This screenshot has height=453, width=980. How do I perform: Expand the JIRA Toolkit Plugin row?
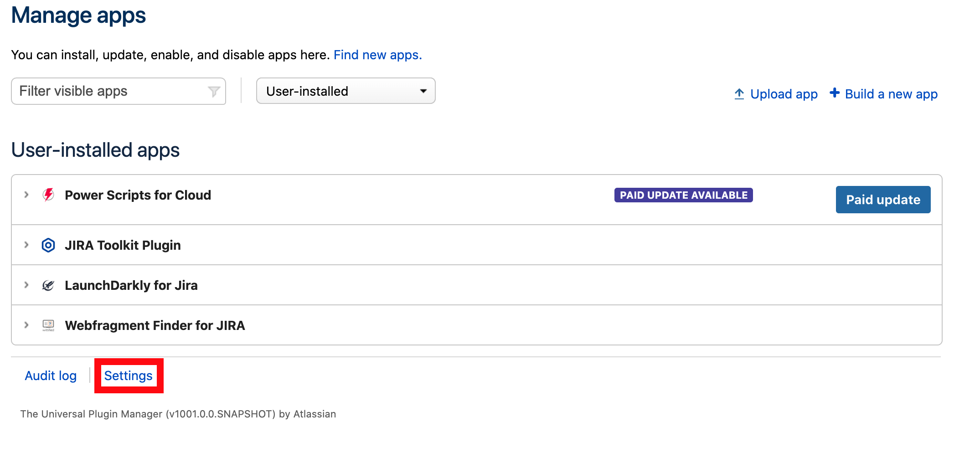[x=26, y=245]
